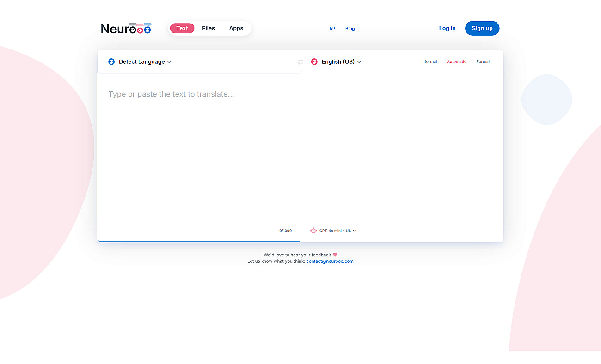Click the pink heart feedback icon
The image size is (601, 364).
point(335,255)
